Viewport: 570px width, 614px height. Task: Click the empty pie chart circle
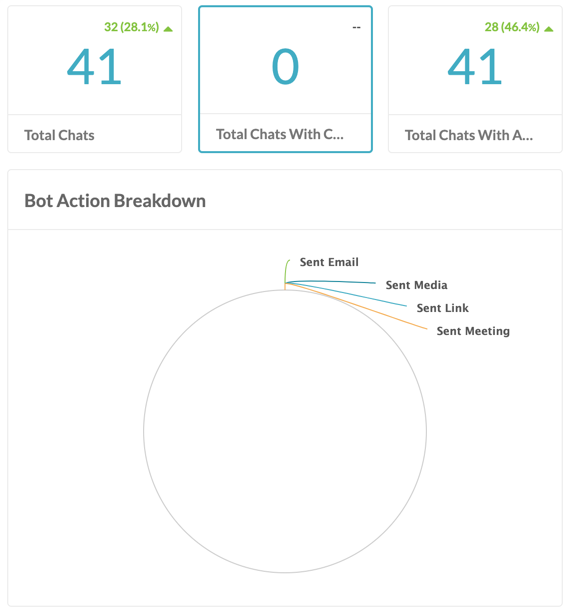click(x=285, y=431)
